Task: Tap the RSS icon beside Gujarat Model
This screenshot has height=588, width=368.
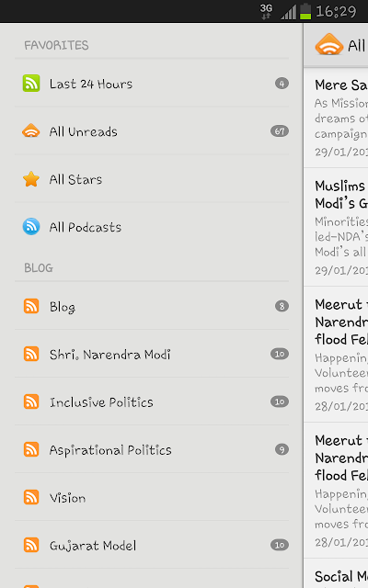Action: pos(31,545)
